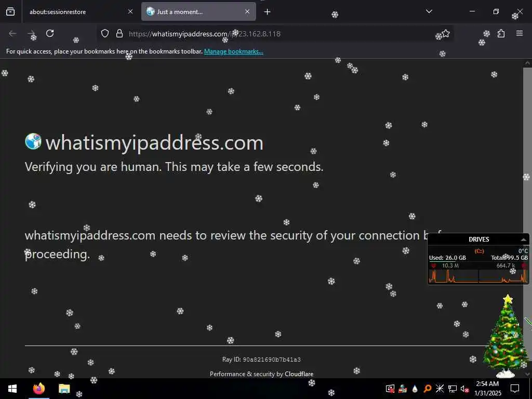Click the second, multicolored tray icon
Image resolution: width=532 pixels, height=399 pixels.
(x=403, y=389)
